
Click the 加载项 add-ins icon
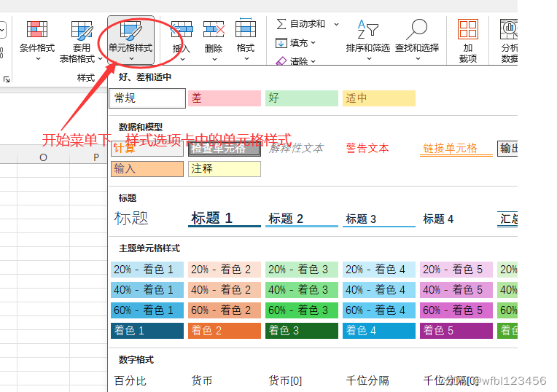coord(468,28)
